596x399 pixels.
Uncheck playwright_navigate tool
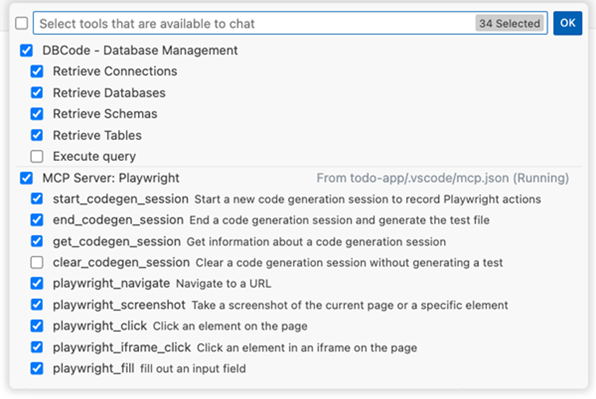click(37, 283)
